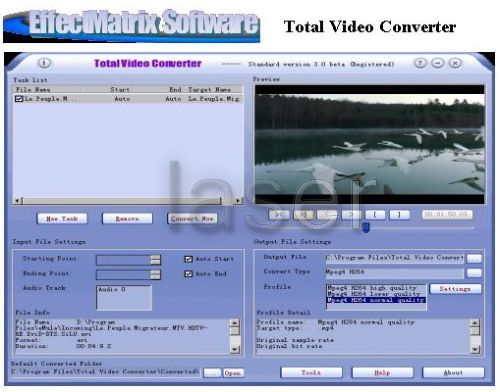The height and width of the screenshot is (392, 500).
Task: Click the Convert Type field showing Mpeg4 H264
Action: (395, 273)
